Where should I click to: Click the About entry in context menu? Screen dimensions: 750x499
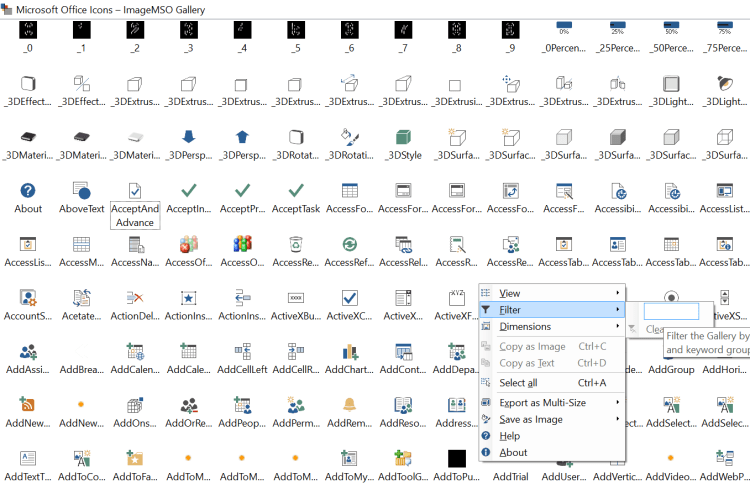(x=513, y=452)
